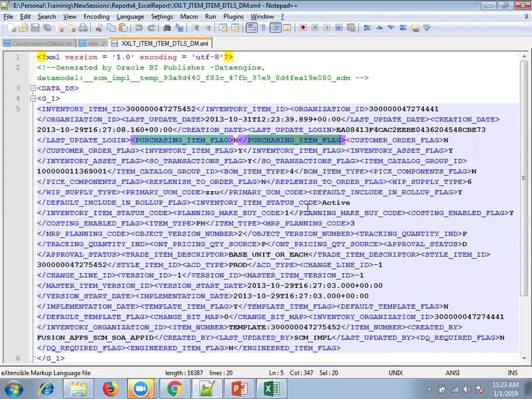Select the XXLT_ITEM_ITEM_DTLS_DM.xml tab
Viewport: 532px width, 399px height.
[161, 43]
